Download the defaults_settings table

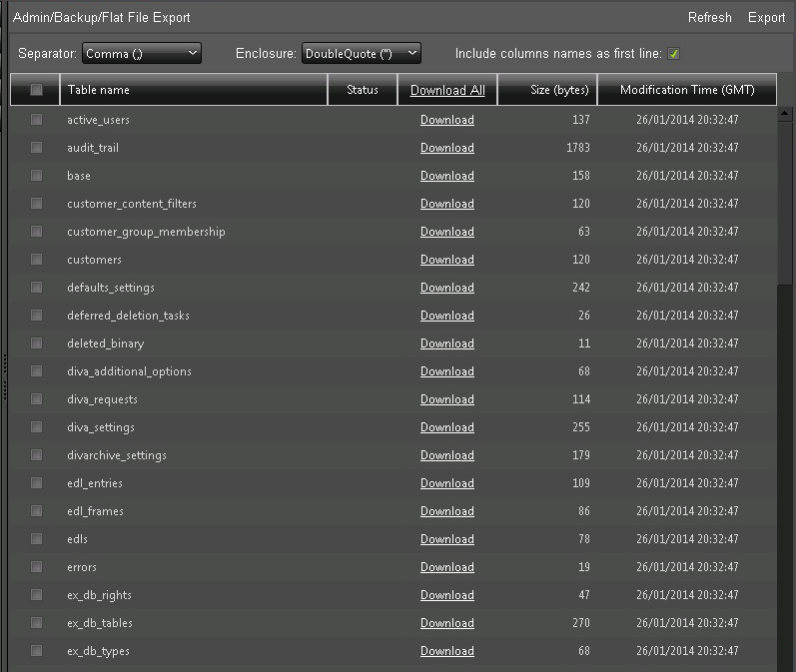coord(447,288)
